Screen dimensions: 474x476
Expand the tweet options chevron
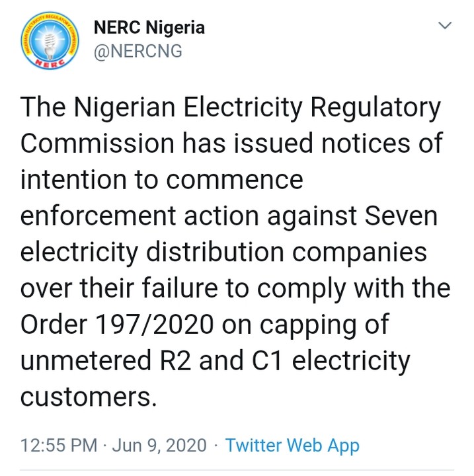click(x=445, y=26)
